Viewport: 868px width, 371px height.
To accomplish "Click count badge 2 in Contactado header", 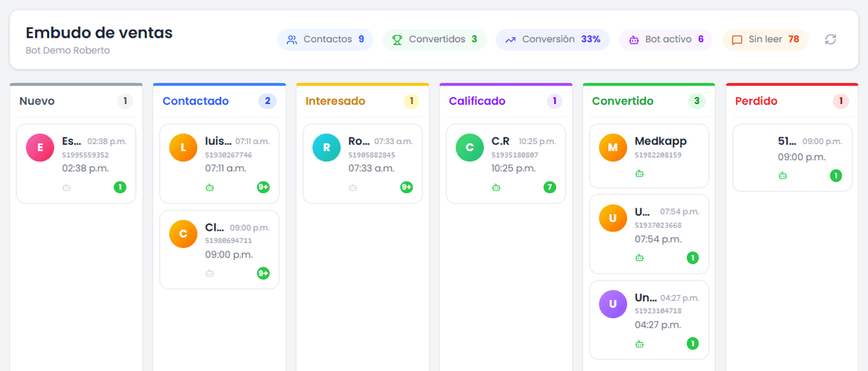I will (268, 101).
